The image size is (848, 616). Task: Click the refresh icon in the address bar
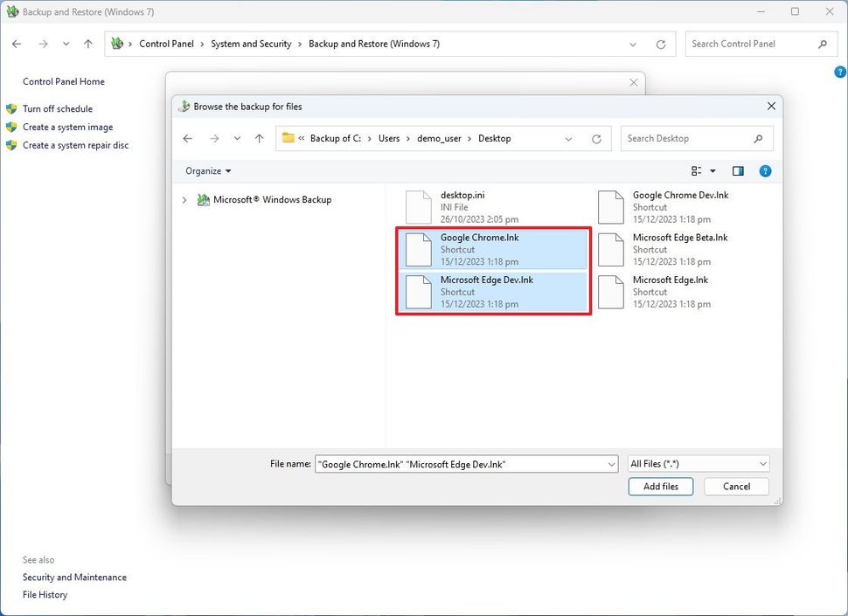click(x=596, y=138)
